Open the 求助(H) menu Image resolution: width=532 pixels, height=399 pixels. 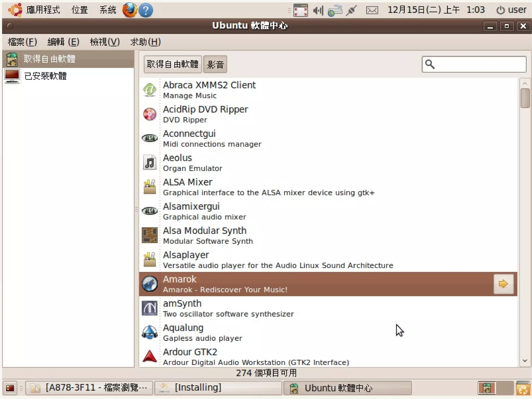click(x=145, y=42)
